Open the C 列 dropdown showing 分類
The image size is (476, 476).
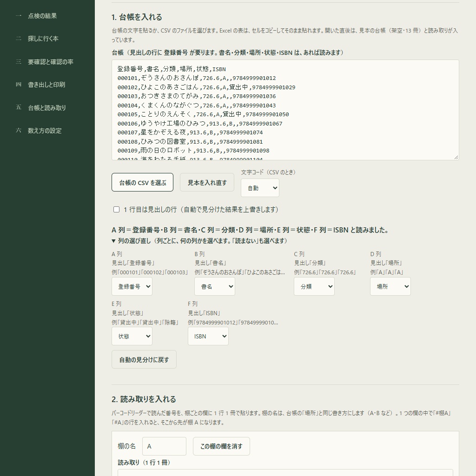coord(314,286)
